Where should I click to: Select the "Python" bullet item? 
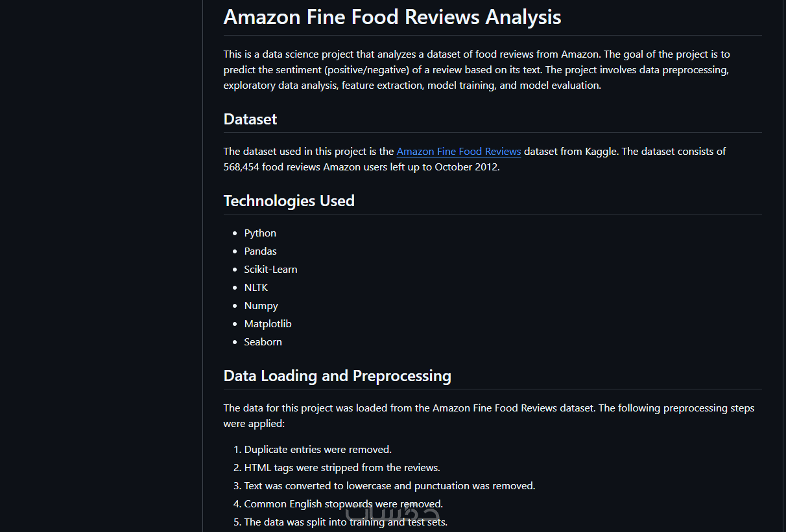pyautogui.click(x=260, y=233)
